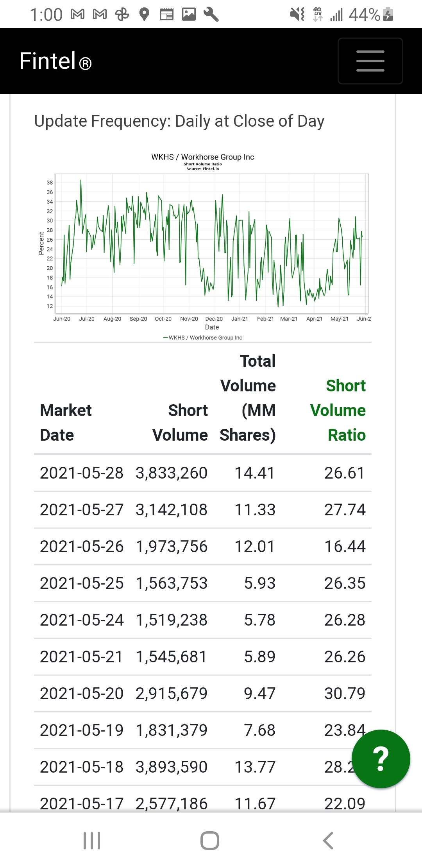Tap the wrench notification icon
Viewport: 422px width, 868px height.
211,15
